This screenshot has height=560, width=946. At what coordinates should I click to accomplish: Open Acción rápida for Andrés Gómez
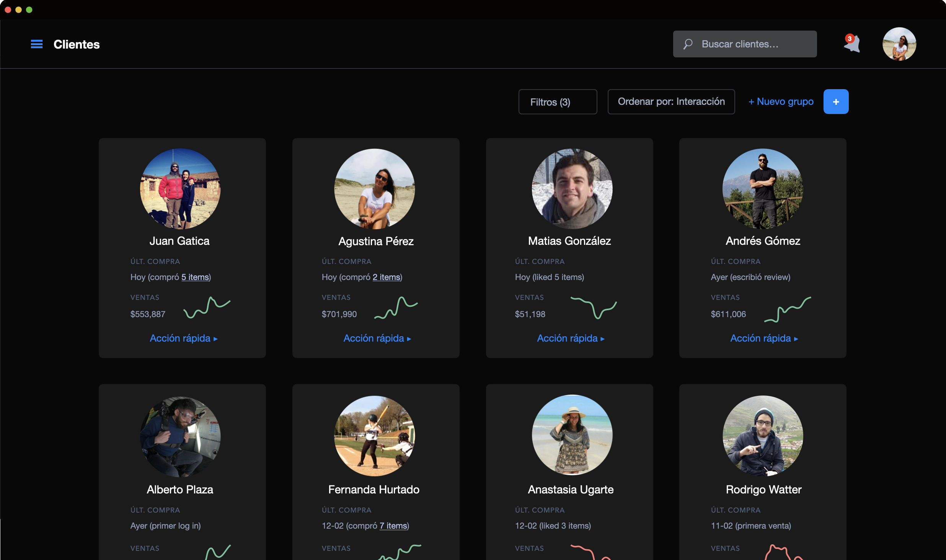pos(764,339)
